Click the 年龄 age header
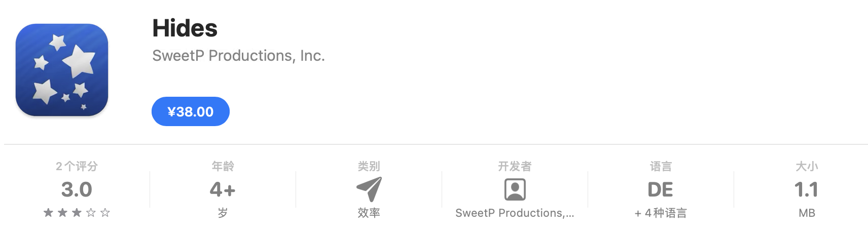The width and height of the screenshot is (868, 234). tap(223, 166)
